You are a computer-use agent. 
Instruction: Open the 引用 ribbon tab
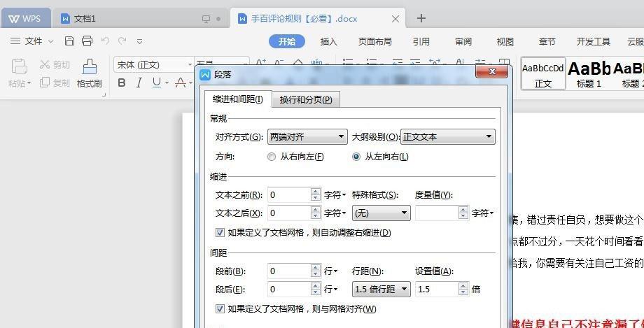click(x=421, y=41)
